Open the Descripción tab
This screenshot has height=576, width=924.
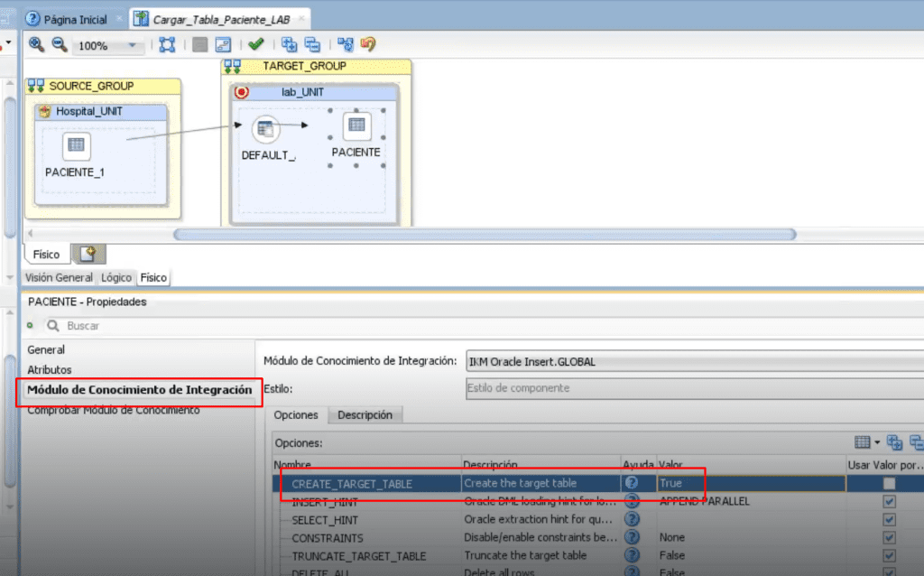pyautogui.click(x=365, y=415)
